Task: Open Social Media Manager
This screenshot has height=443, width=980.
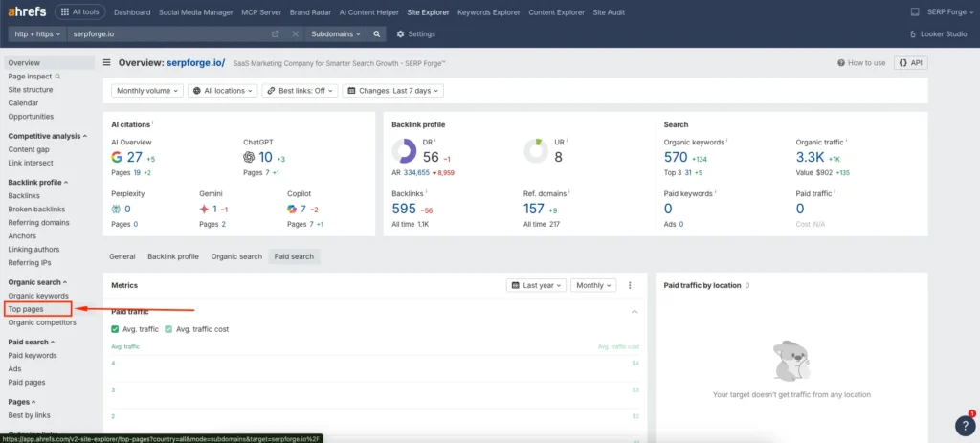Action: click(195, 11)
